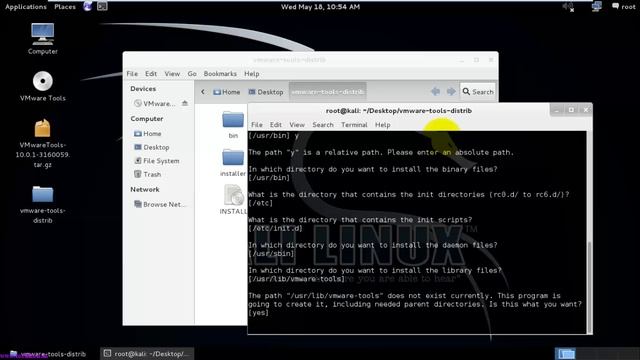
Task: Open terminal Help menu
Action: click(382, 124)
